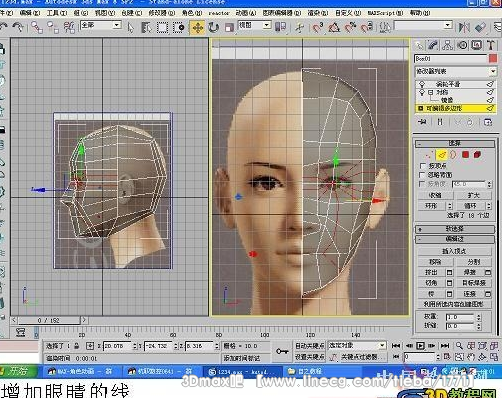Click the Mirror tool icon
The width and height of the screenshot is (503, 398).
pos(464,27)
